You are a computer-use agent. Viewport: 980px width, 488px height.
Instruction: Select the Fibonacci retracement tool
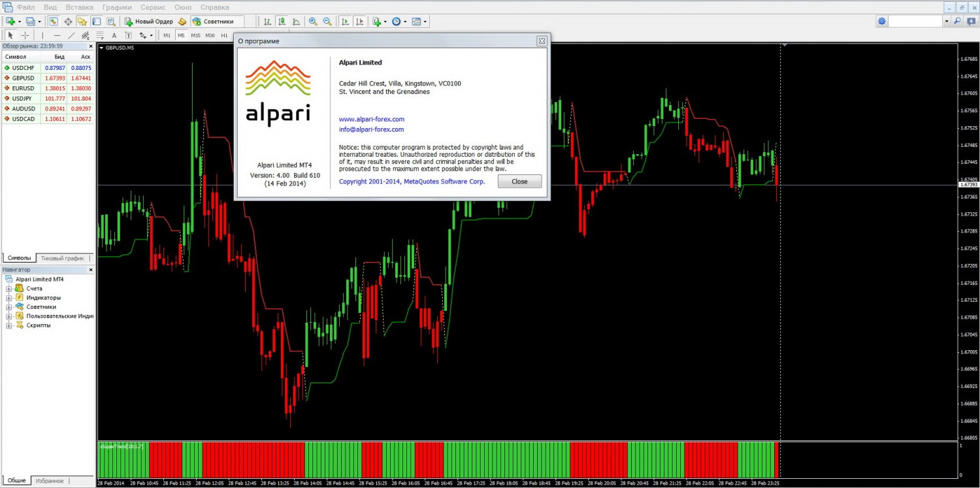(100, 35)
